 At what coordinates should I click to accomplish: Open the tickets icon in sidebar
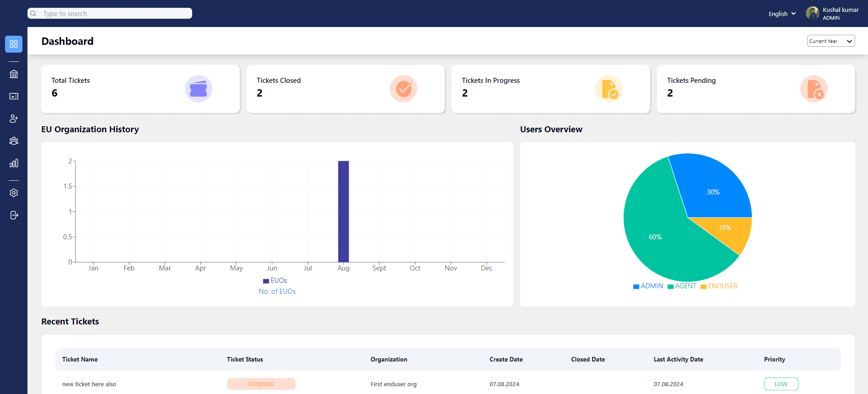click(14, 96)
